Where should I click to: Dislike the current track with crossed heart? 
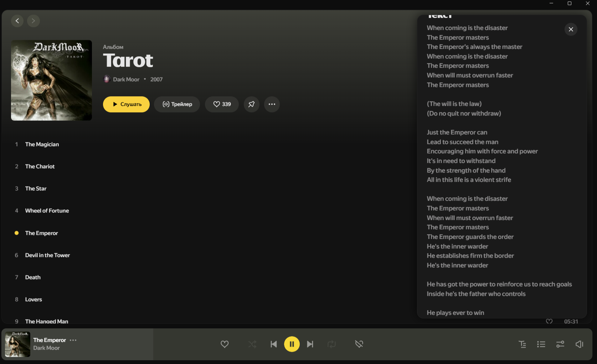click(359, 344)
